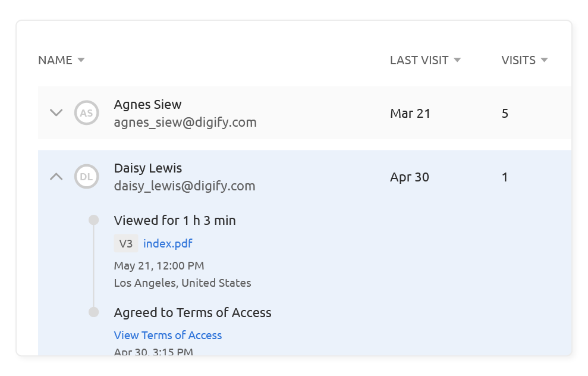The image size is (588, 376).
Task: Open the index.pdf file link
Action: (168, 243)
